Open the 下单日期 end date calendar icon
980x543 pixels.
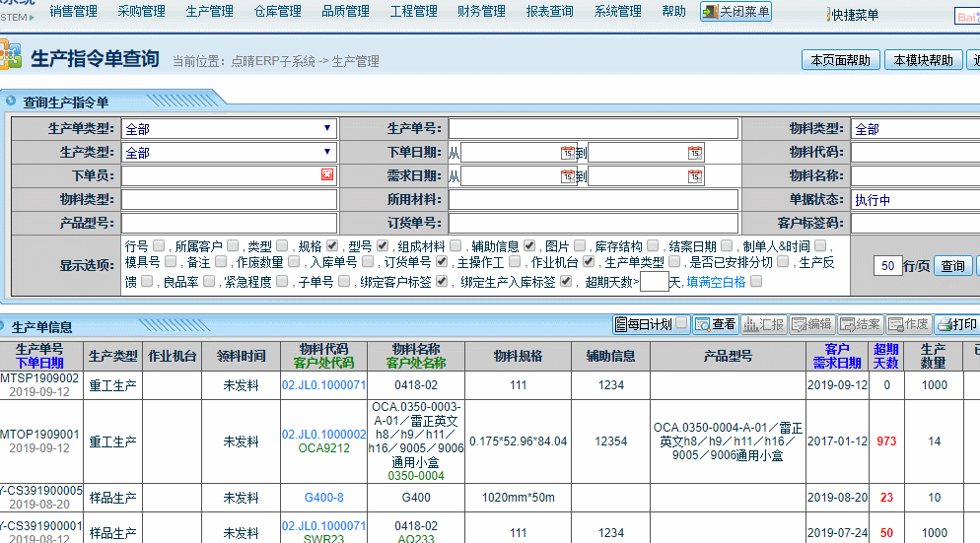click(695, 153)
